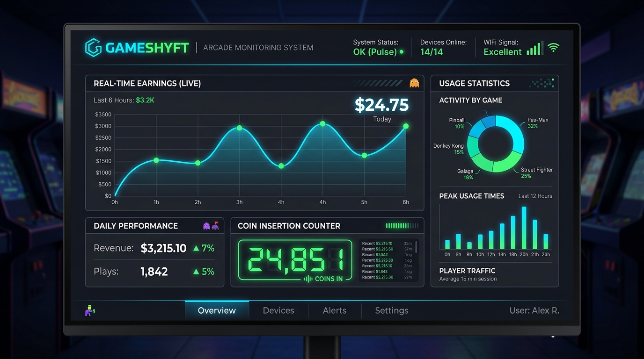Viewport: 644px width, 359px height.
Task: Click the $3500 y-axis label
Action: pos(103,115)
